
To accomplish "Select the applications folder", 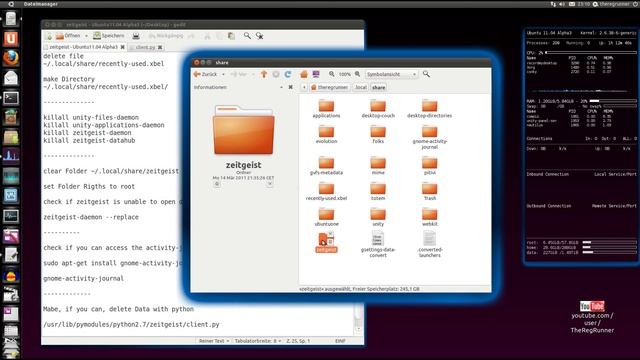I will coord(326,109).
